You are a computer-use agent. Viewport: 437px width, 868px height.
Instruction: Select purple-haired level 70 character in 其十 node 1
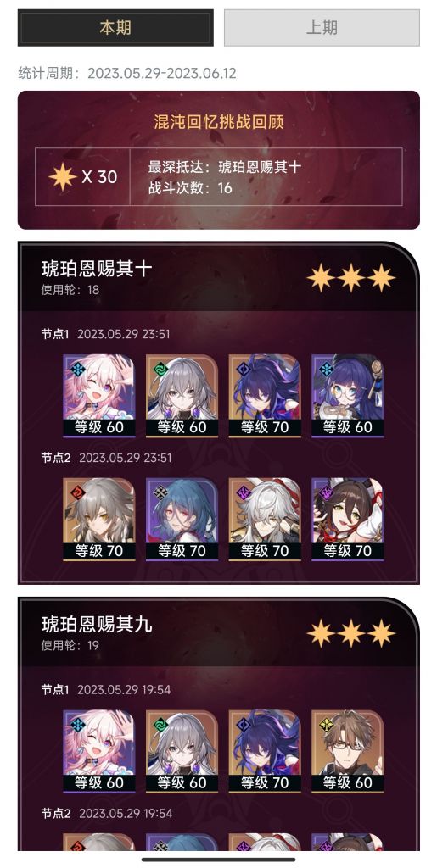coord(265,396)
